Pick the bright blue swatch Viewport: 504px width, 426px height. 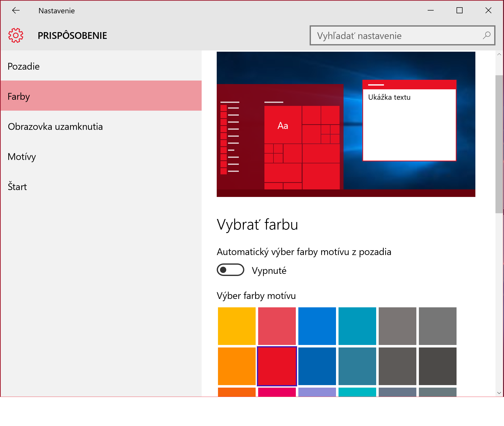pyautogui.click(x=317, y=326)
